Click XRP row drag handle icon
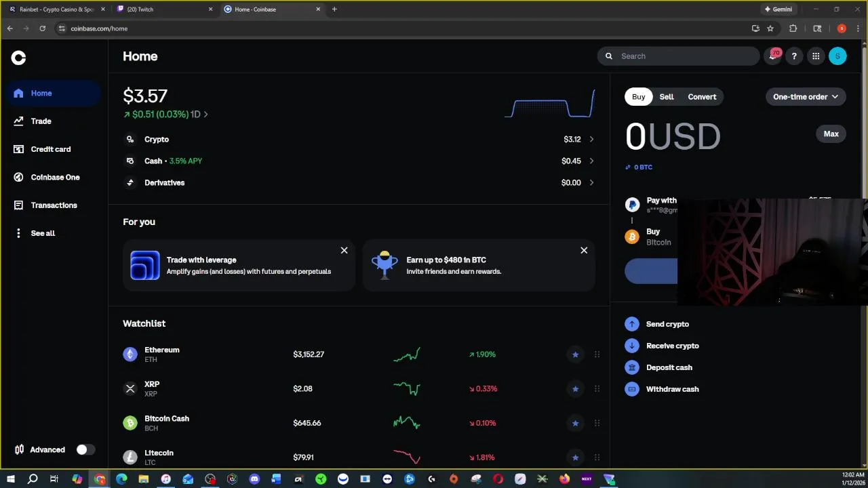This screenshot has height=488, width=868. tap(597, 388)
